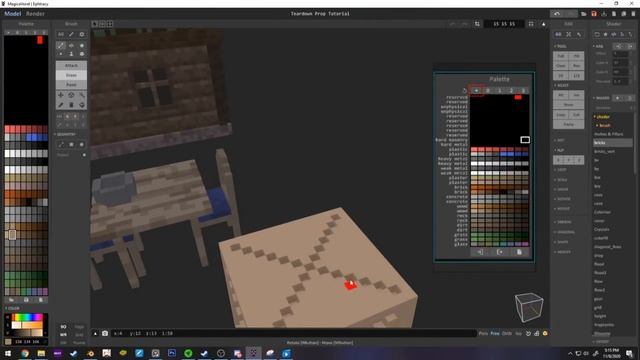Click the first layout icon above viewport
The height and width of the screenshot is (360, 640).
[95, 24]
